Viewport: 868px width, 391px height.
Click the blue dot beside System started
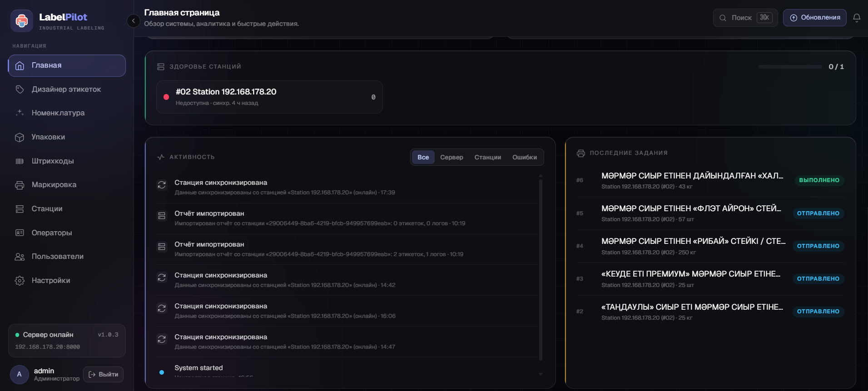pos(162,372)
